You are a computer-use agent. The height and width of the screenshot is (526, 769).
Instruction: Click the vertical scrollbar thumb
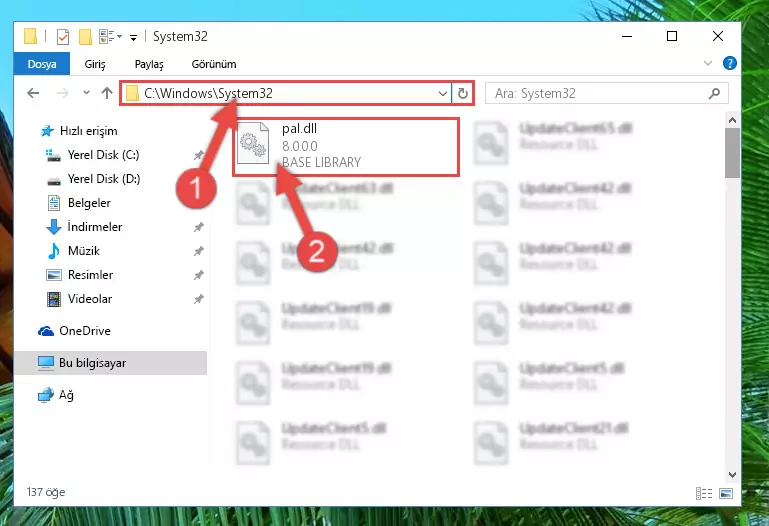732,153
